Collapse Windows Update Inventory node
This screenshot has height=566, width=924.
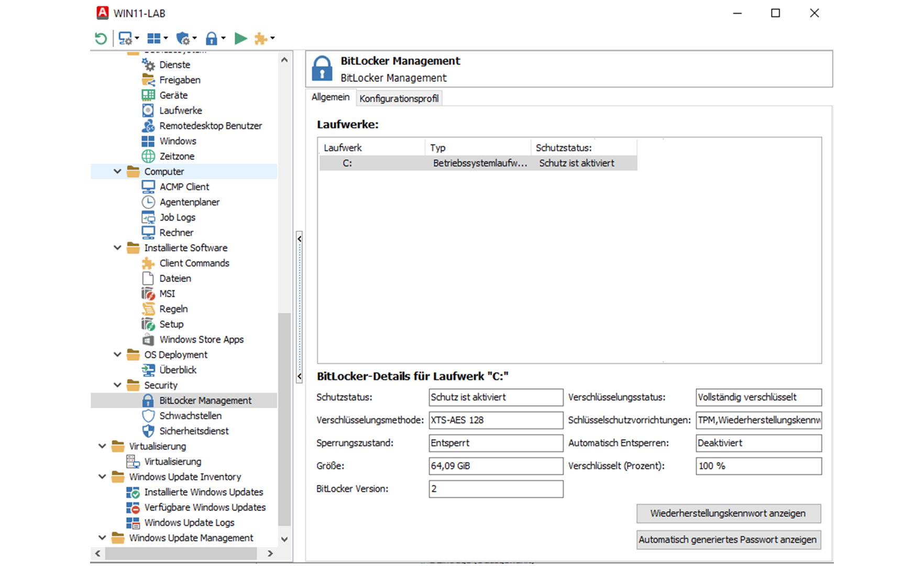click(x=102, y=476)
